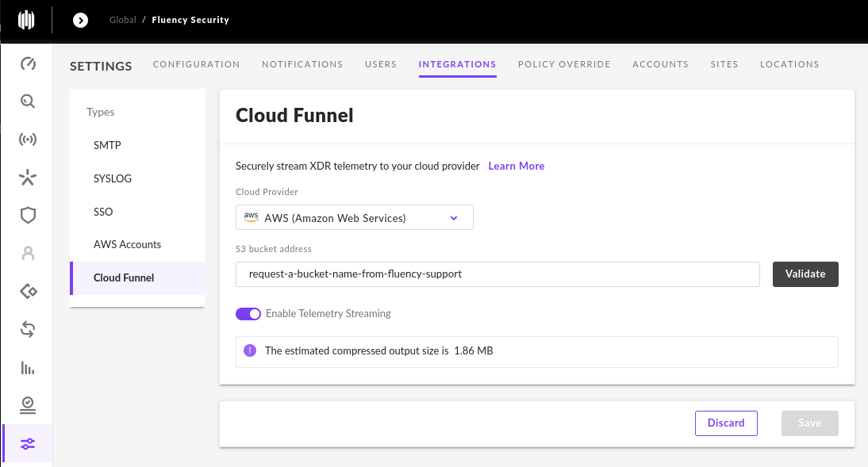The image size is (868, 467).
Task: Click the SentinelOne logo icon
Action: coord(26,20)
